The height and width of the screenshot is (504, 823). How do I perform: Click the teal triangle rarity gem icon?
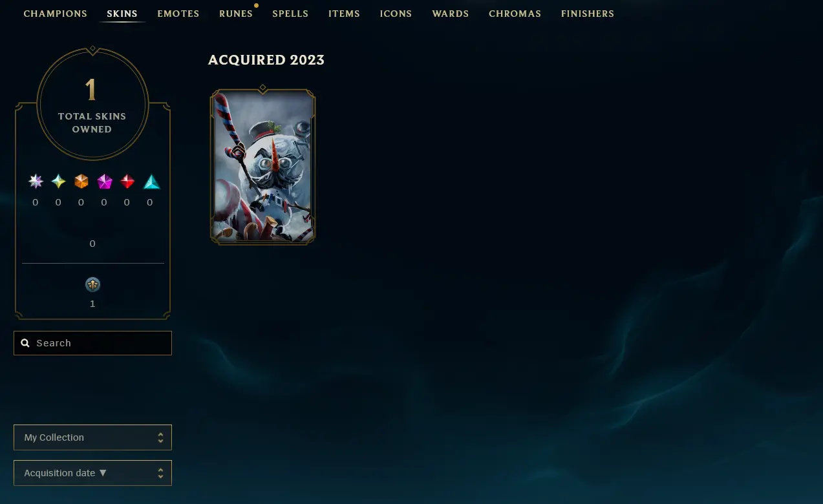(x=151, y=182)
